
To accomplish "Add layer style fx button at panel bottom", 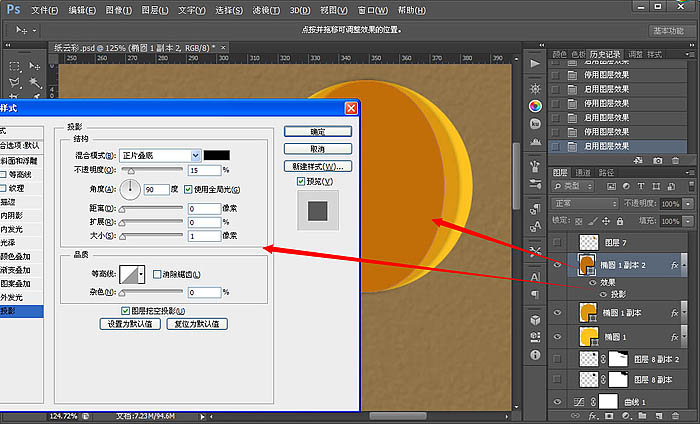I will coord(593,416).
